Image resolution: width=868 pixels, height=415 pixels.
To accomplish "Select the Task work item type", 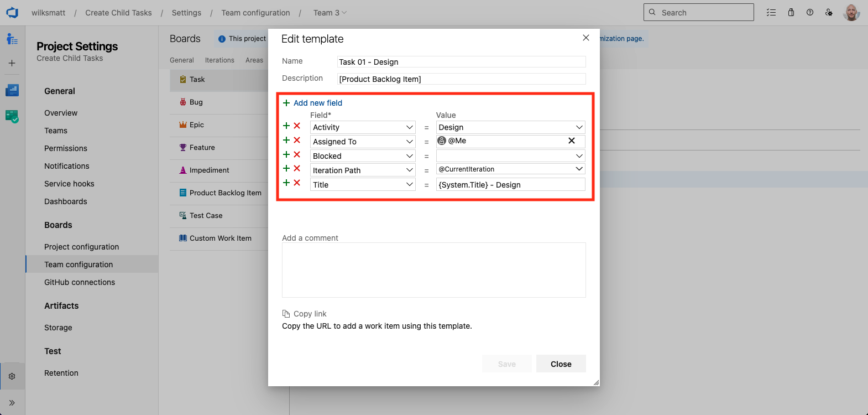I will pyautogui.click(x=219, y=80).
